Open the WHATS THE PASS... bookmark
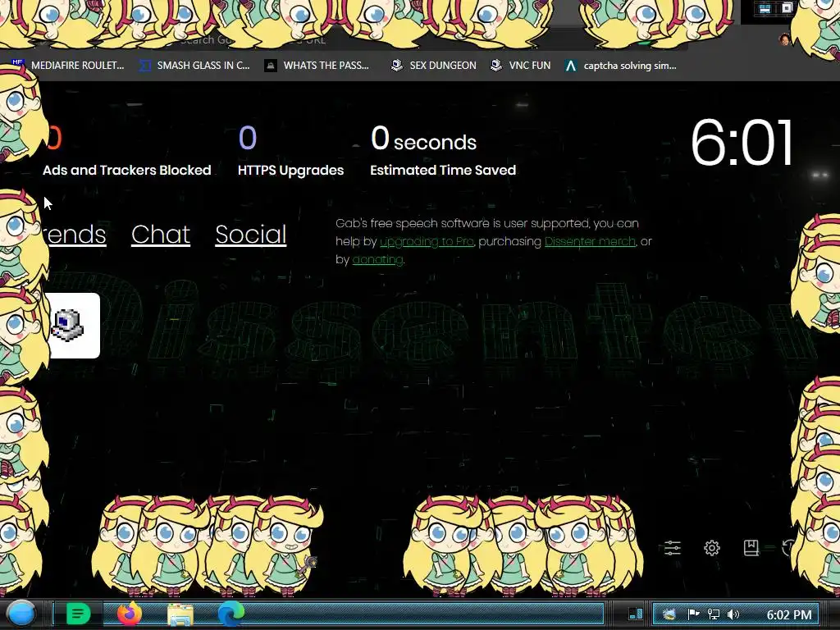Screen dimensions: 840x630 click(317, 66)
